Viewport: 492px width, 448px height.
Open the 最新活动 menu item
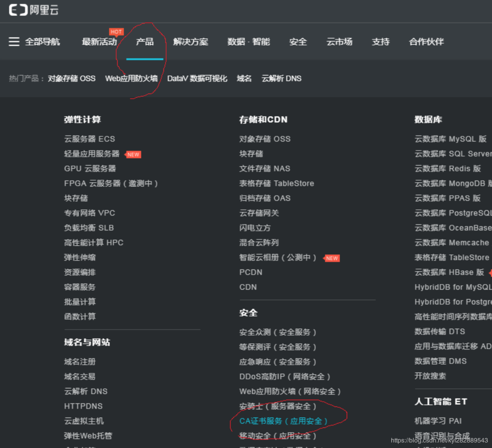(99, 42)
